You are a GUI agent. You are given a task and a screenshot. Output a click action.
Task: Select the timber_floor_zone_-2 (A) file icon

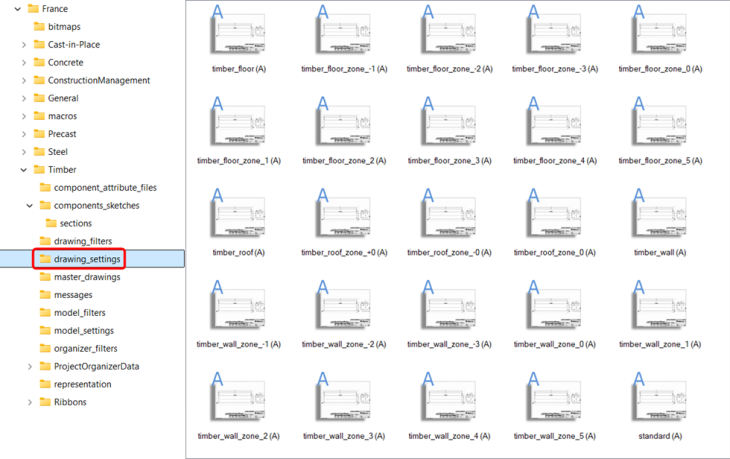tap(449, 30)
